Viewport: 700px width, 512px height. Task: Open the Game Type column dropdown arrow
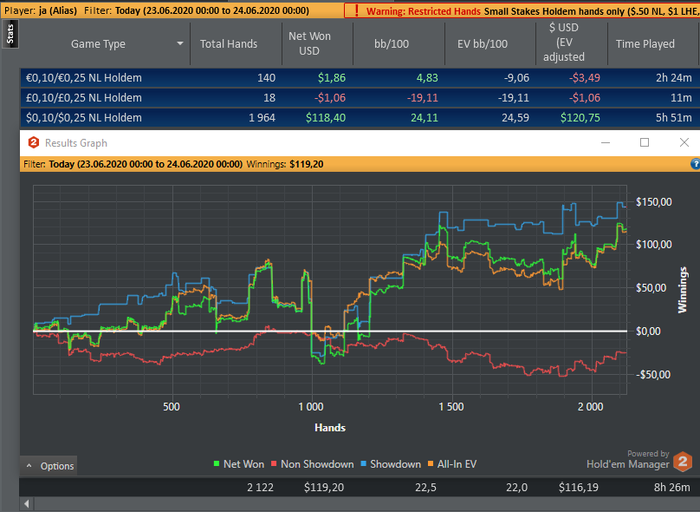click(180, 44)
